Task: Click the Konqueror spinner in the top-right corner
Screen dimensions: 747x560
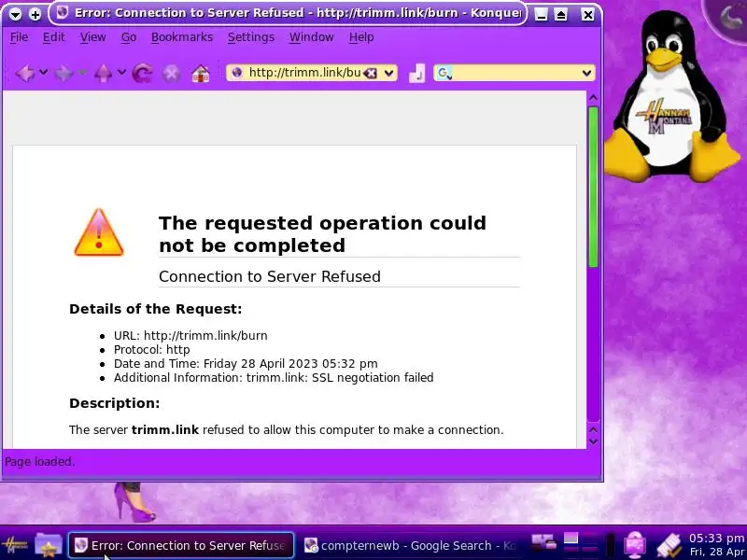Action: (x=728, y=18)
